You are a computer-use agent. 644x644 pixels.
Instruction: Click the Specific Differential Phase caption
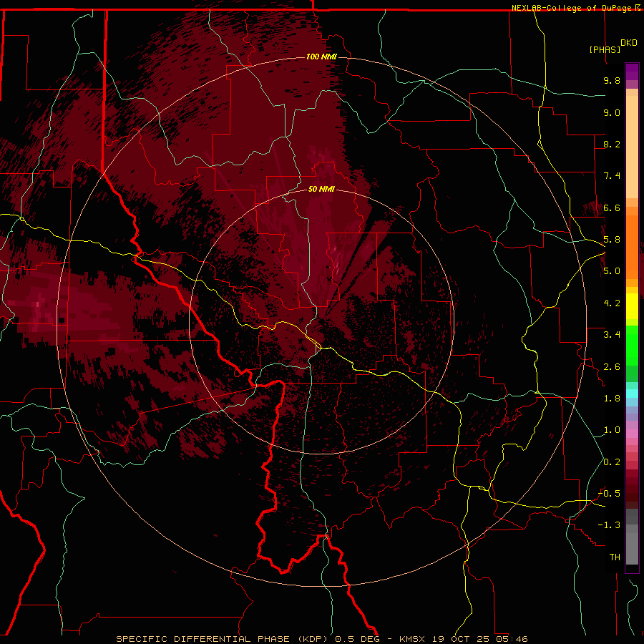321,639
